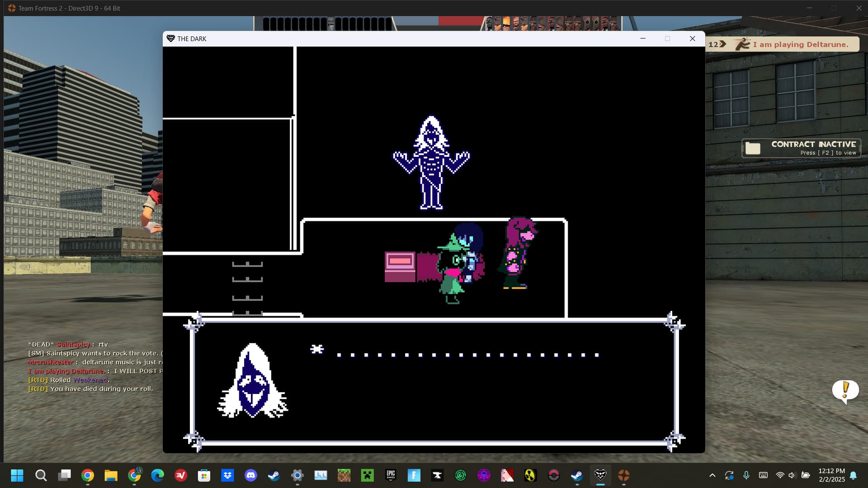
Task: Open the red ExpressVPN taskbar icon
Action: click(x=181, y=475)
